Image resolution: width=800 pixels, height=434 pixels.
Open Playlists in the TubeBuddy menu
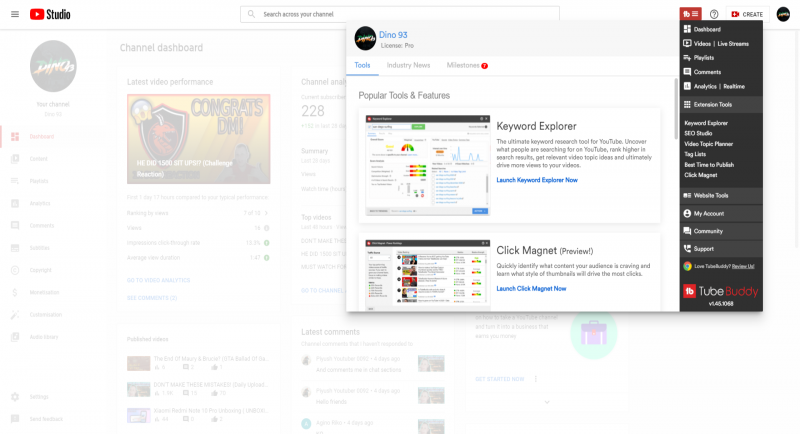point(704,58)
